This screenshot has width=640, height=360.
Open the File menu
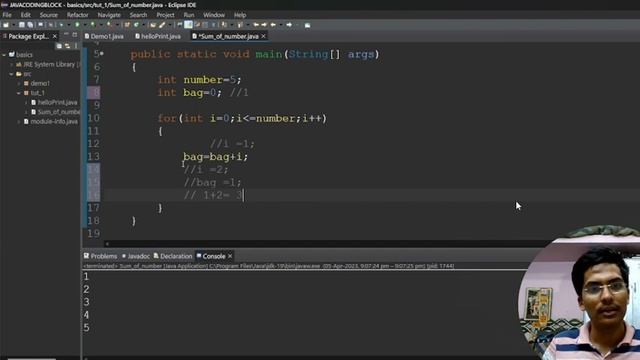click(x=7, y=15)
